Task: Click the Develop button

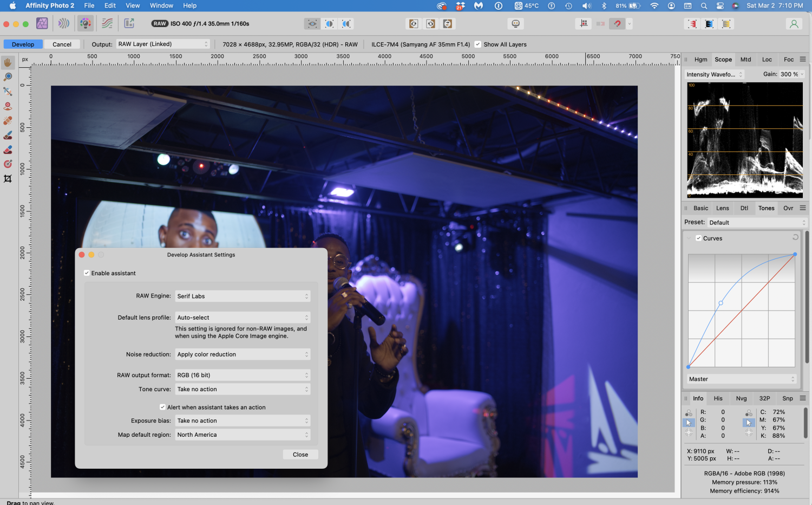Action: 23,44
